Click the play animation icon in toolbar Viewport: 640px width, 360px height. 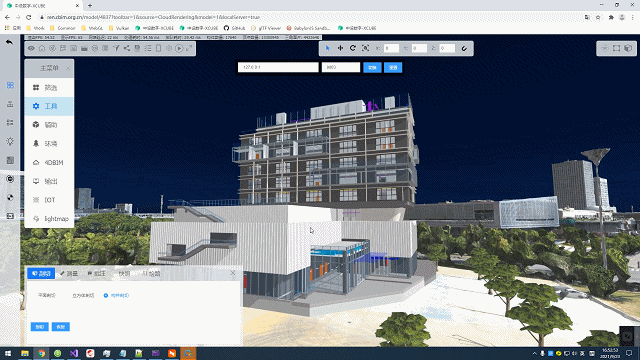tap(179, 48)
